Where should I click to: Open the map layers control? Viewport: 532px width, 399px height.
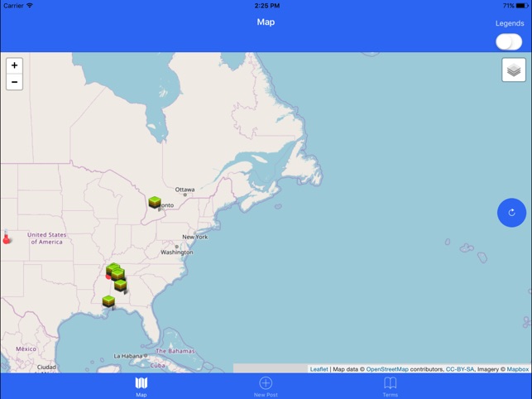pyautogui.click(x=514, y=70)
